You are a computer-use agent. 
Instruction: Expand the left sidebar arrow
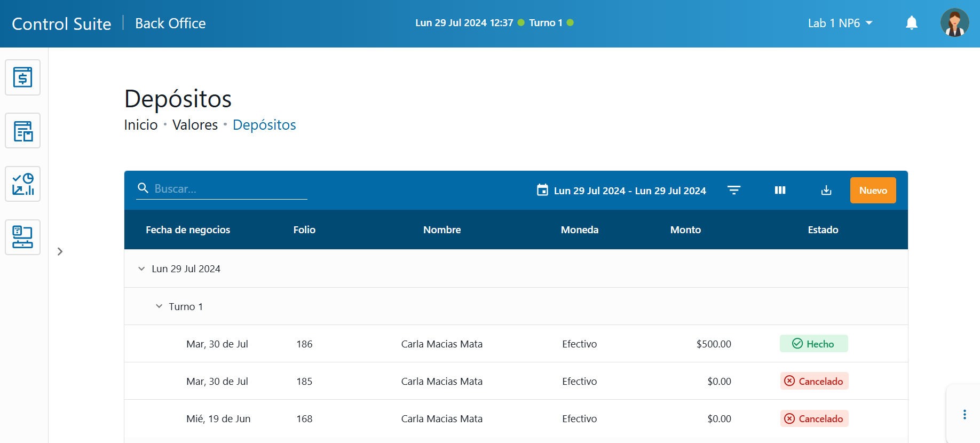(x=60, y=251)
